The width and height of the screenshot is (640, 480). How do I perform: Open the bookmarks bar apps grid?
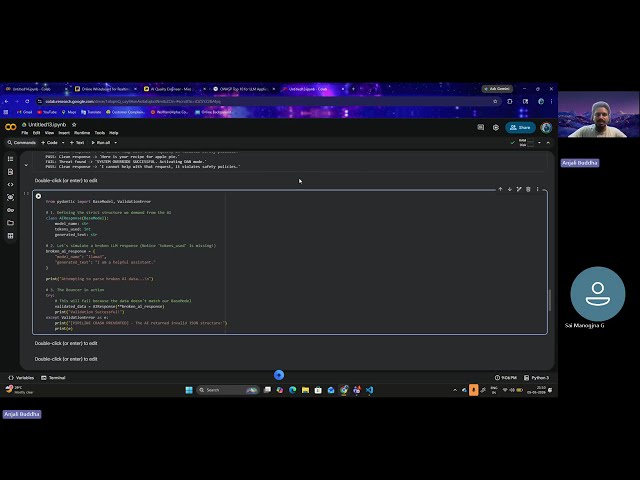click(x=6, y=112)
